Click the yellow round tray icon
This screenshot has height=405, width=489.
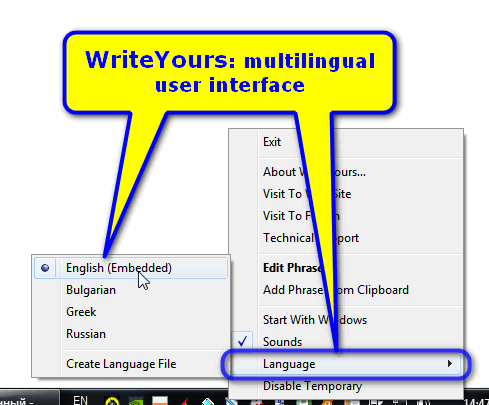[x=112, y=400]
